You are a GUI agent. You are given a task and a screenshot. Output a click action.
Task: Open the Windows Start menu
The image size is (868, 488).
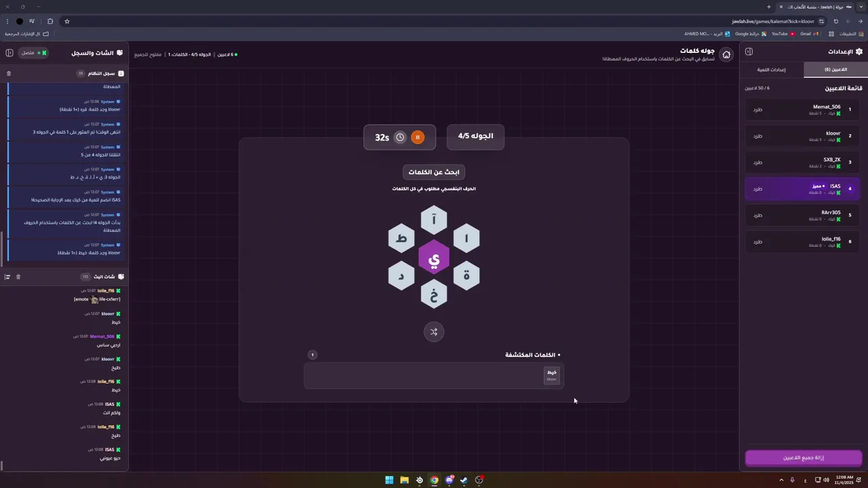pyautogui.click(x=389, y=480)
